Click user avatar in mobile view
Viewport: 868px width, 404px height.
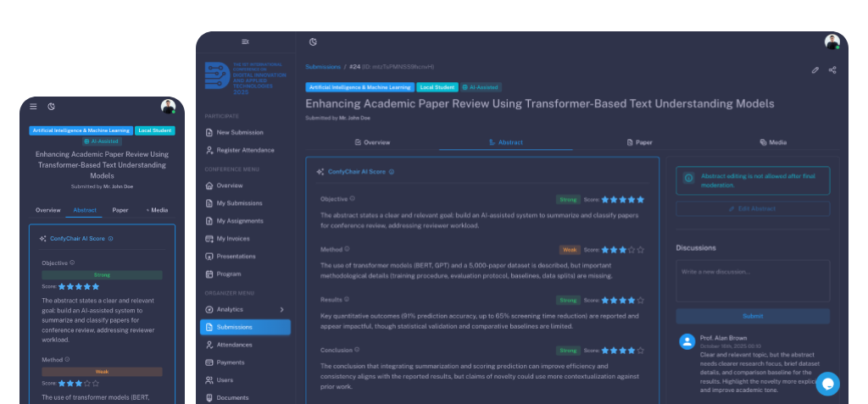[169, 106]
